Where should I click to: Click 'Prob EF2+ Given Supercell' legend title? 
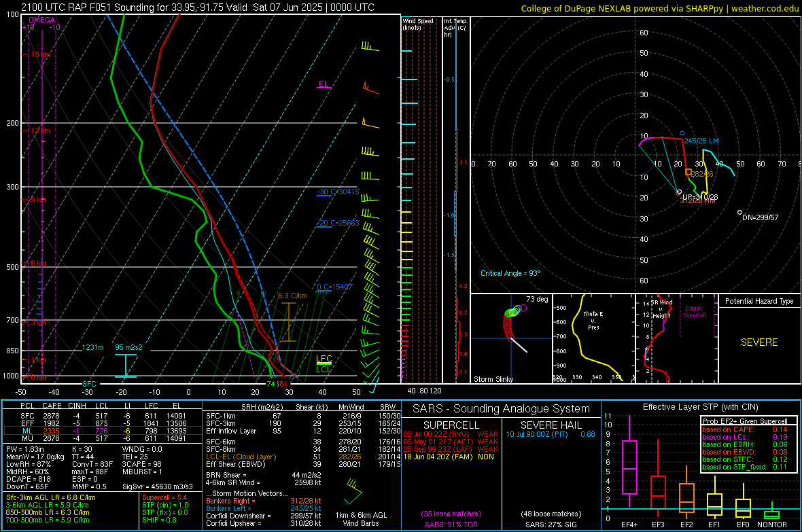click(x=745, y=421)
